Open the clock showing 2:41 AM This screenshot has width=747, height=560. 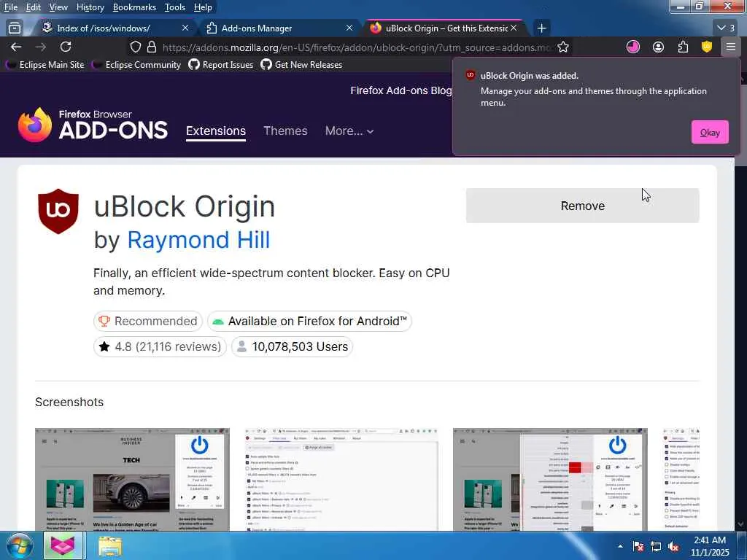tap(710, 546)
